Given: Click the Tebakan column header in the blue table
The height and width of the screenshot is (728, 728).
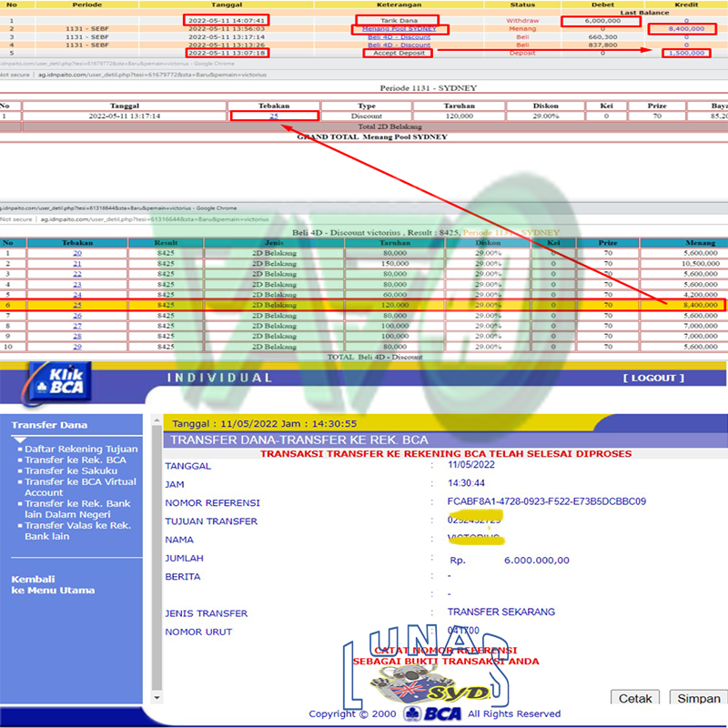Looking at the screenshot, I should coord(77,243).
